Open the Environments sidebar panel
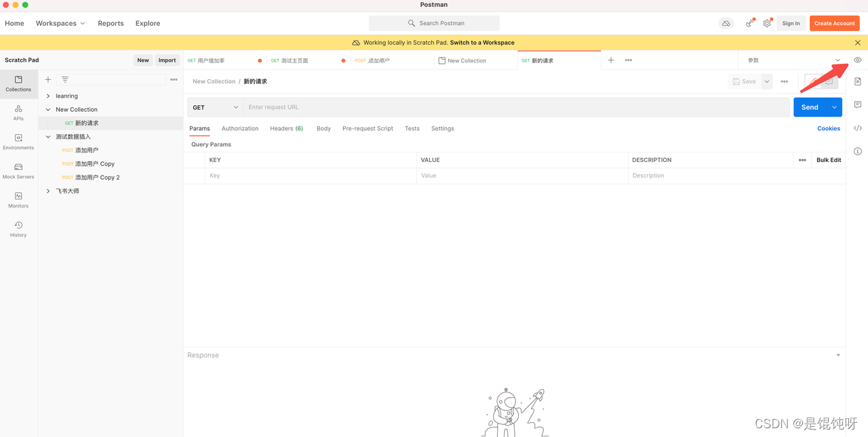This screenshot has height=437, width=868. coord(18,142)
